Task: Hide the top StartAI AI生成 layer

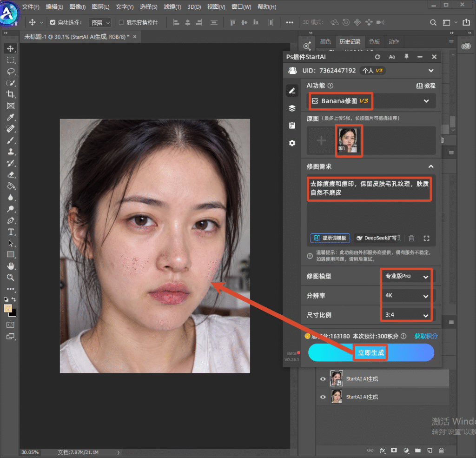Action: 323,379
